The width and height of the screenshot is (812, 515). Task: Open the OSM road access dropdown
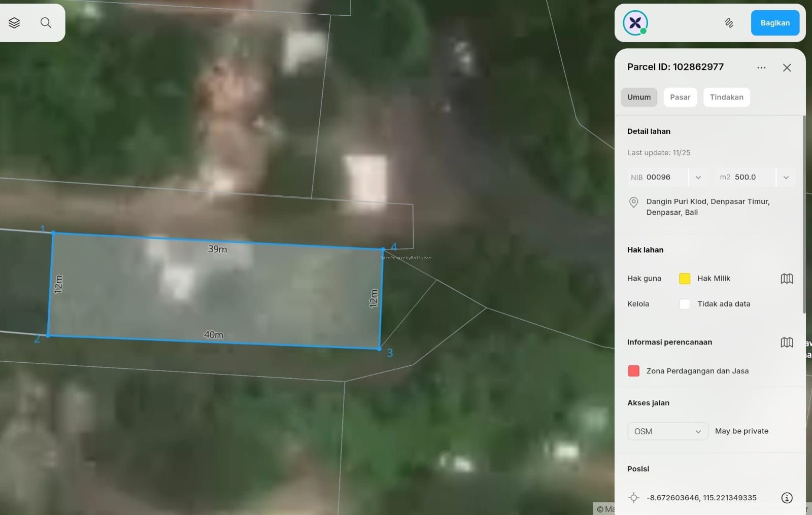coord(667,431)
